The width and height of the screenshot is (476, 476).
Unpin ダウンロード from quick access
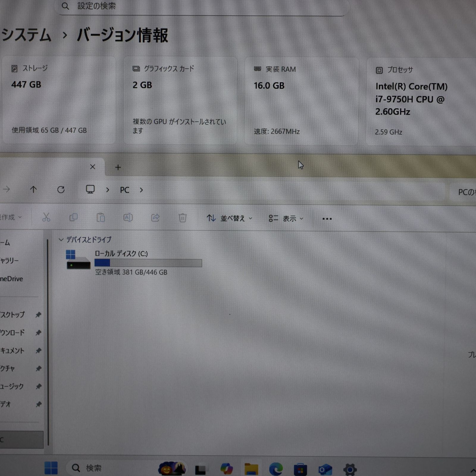[x=39, y=333]
